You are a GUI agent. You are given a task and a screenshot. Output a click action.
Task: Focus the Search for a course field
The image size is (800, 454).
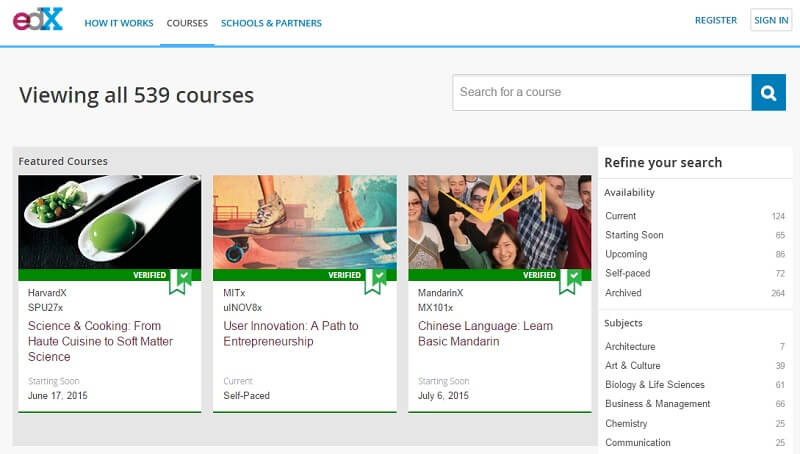click(602, 92)
